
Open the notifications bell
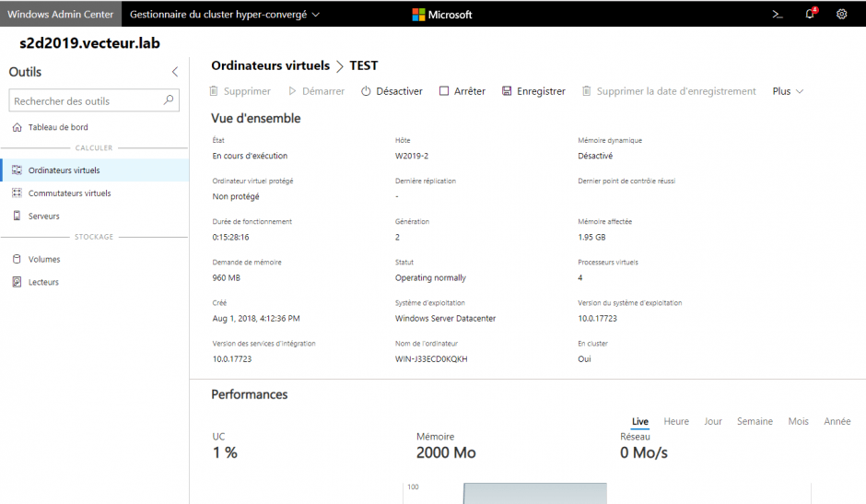(810, 15)
